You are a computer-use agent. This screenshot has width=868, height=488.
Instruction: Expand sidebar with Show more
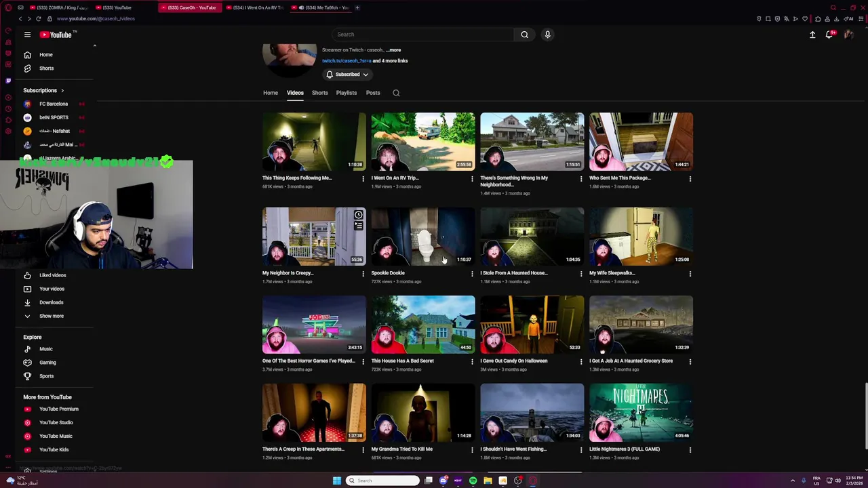pyautogui.click(x=52, y=316)
